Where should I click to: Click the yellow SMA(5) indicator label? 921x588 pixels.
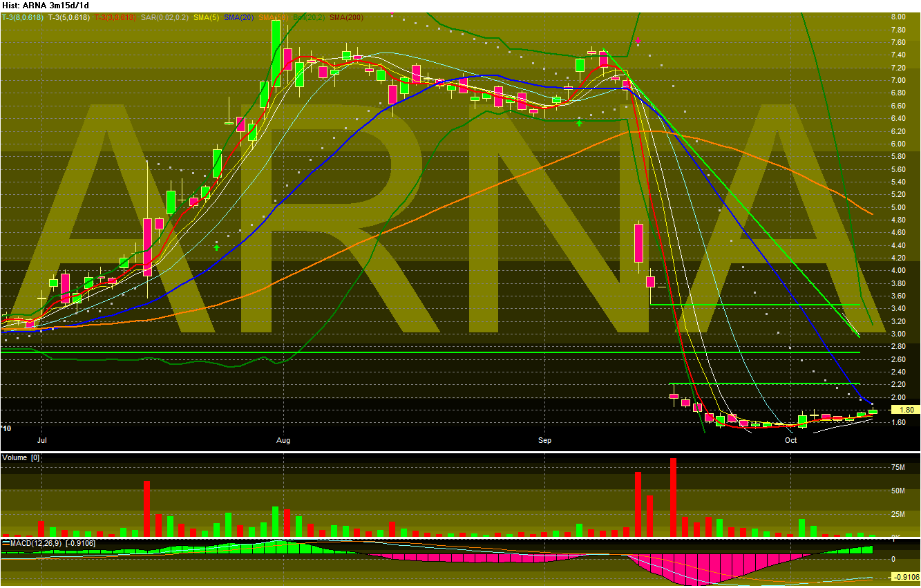207,18
